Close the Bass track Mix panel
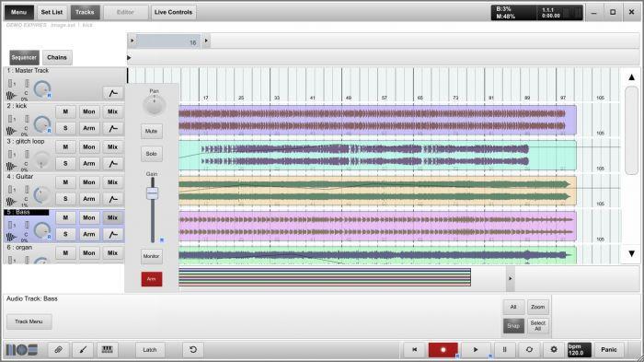 [113, 217]
